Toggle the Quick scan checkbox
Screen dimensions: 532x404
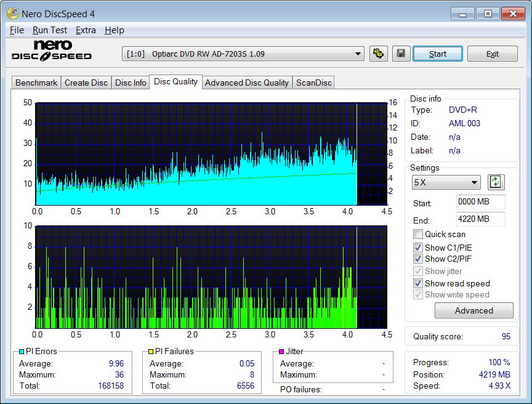(x=417, y=234)
